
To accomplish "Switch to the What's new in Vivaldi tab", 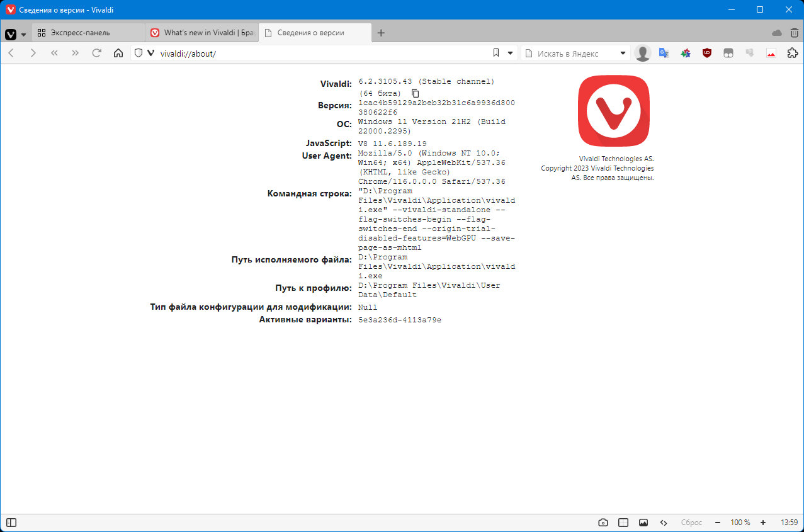I will [x=201, y=33].
